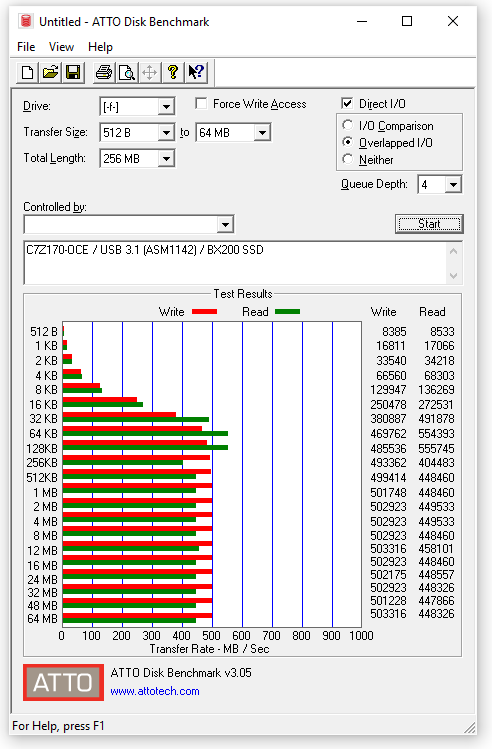This screenshot has height=749, width=492.
Task: Click the 512 B row label
Action: pos(43,332)
